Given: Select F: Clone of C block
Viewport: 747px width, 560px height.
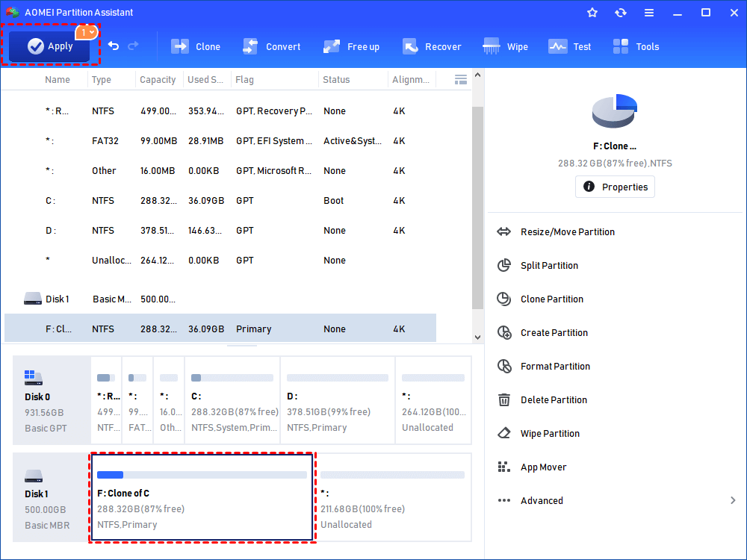Looking at the screenshot, I should (202, 497).
